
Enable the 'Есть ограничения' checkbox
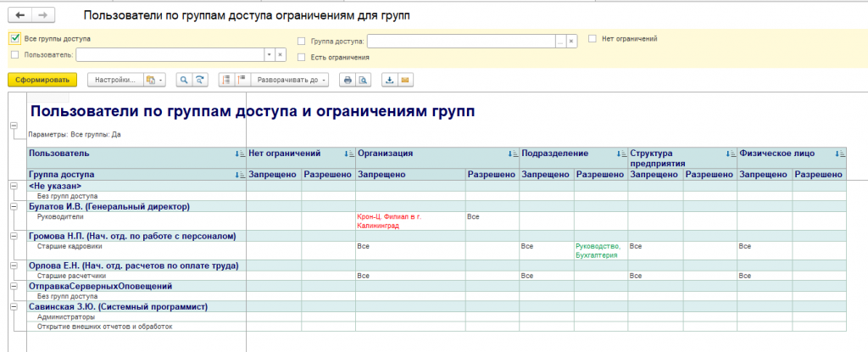[302, 57]
